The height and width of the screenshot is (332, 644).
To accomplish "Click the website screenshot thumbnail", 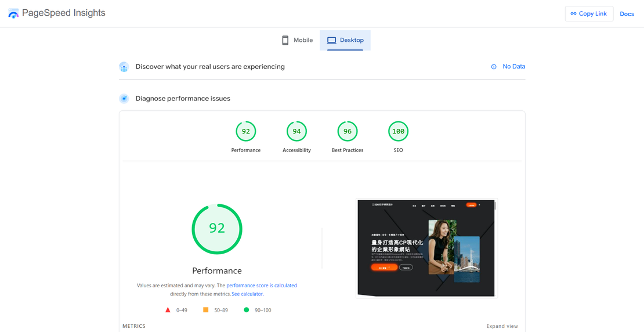I will [x=426, y=248].
